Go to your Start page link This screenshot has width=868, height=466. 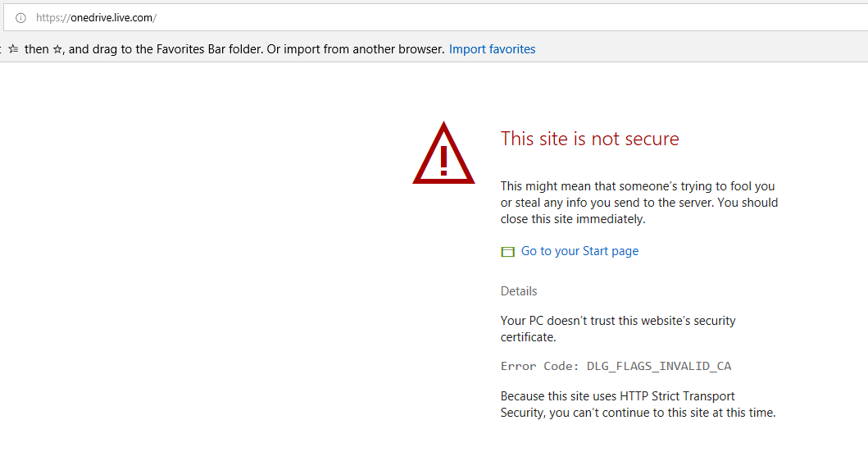(x=579, y=251)
